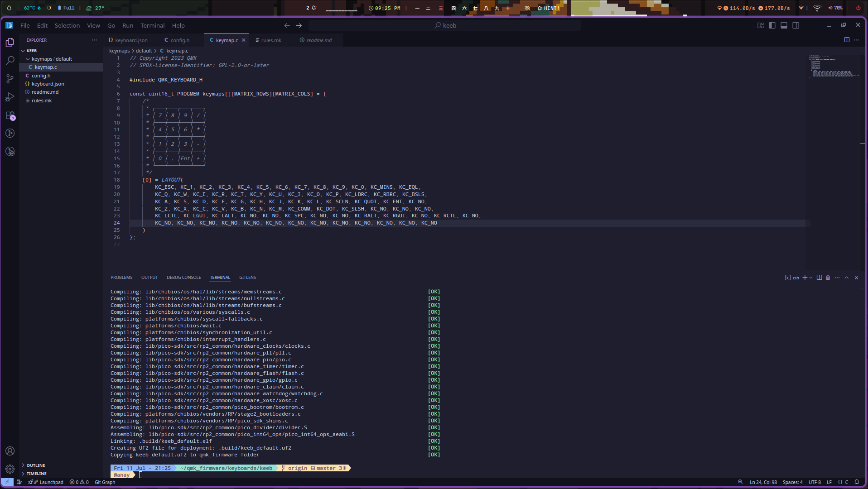
Task: Open the Source Control view
Action: point(10,79)
